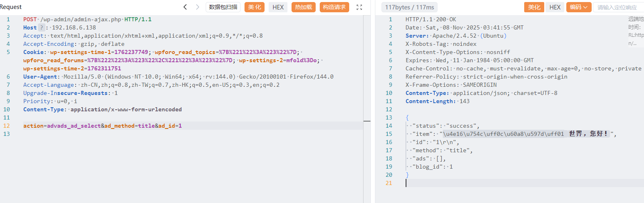This screenshot has height=203, width=644.
Task: Click the "method": "title" JSON line
Action: [x=442, y=150]
